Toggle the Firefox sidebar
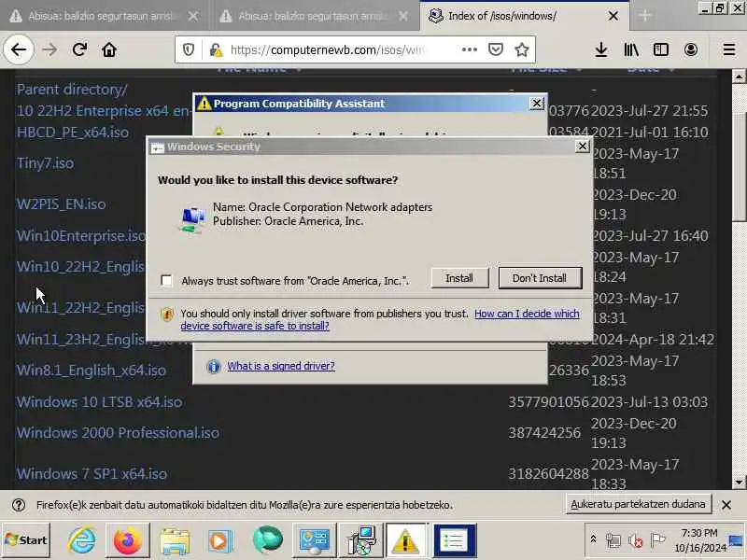The width and height of the screenshot is (747, 560). click(661, 49)
